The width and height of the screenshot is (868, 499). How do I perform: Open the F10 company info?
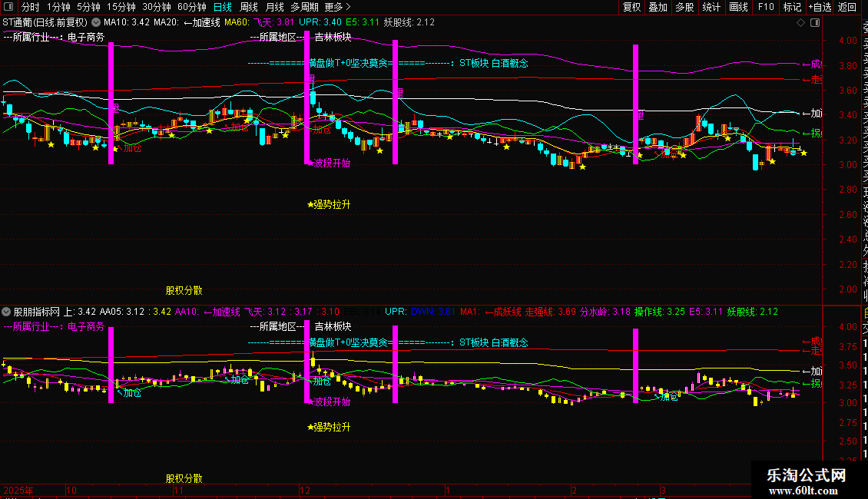[766, 7]
